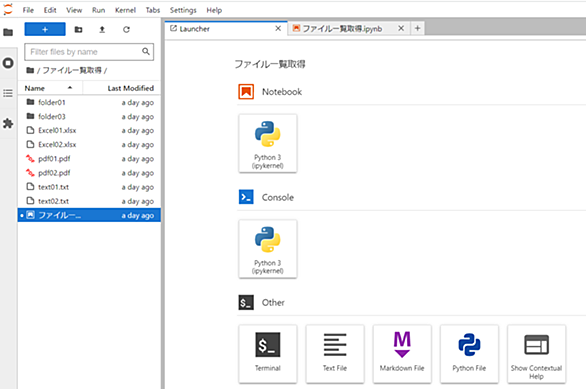Click the search magnifier icon in filter box
This screenshot has width=586, height=389.
tap(146, 52)
